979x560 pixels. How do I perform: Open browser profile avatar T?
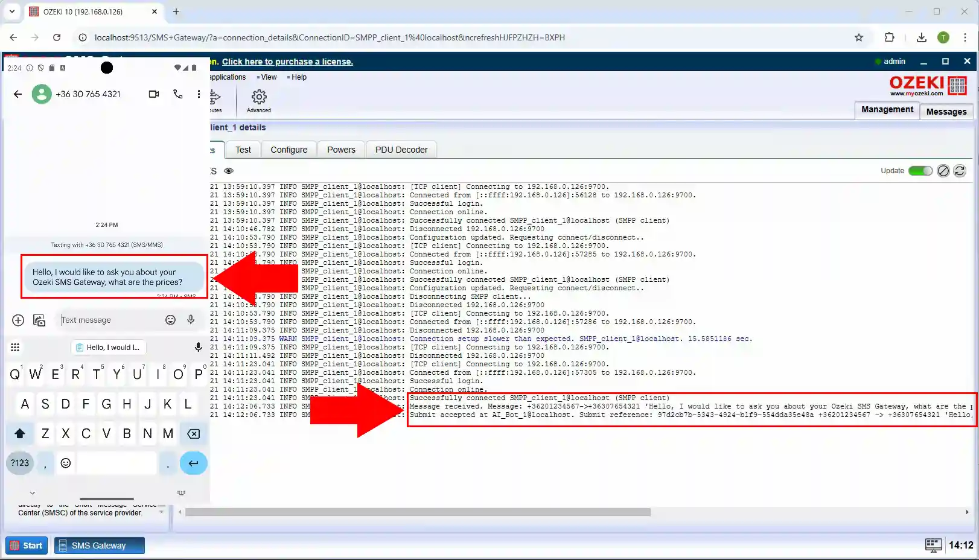point(943,37)
